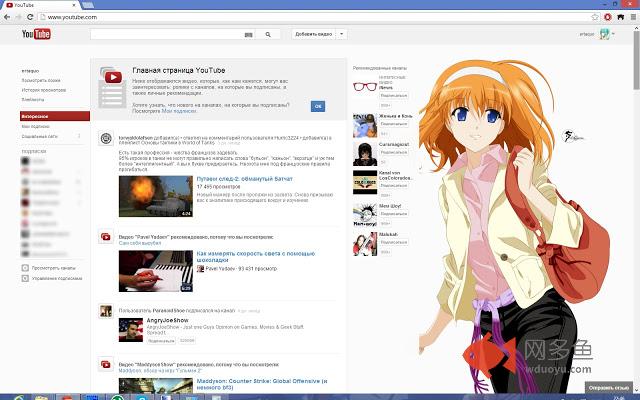Click the magnifier search button
Image resolution: width=640 pixels, height=400 pixels.
268,34
